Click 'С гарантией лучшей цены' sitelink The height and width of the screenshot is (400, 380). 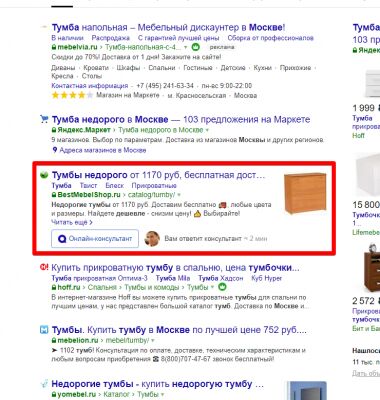click(178, 38)
